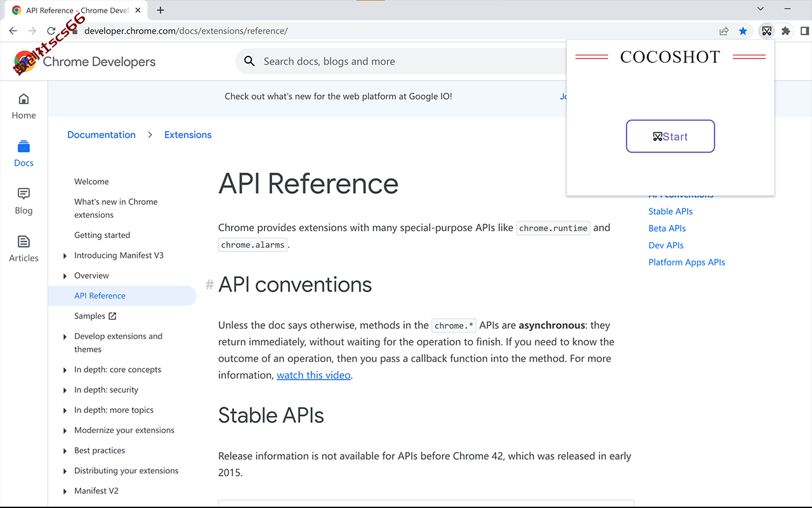Click the tab search down chevron

click(x=761, y=9)
